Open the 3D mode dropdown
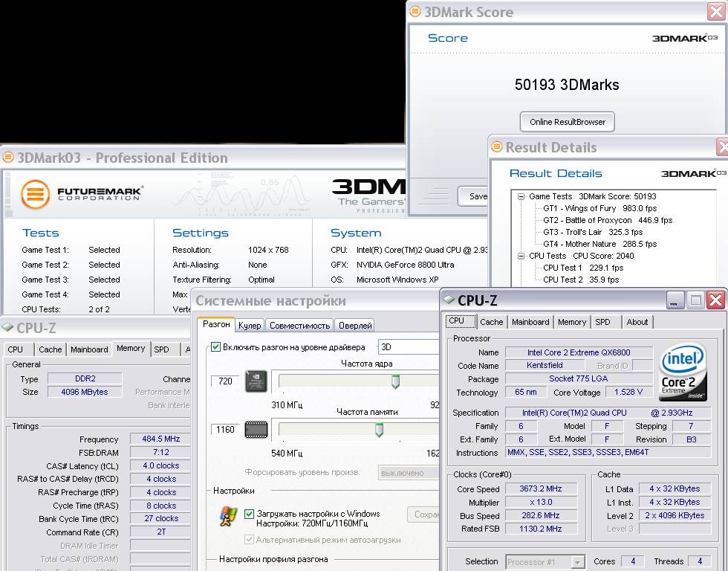The height and width of the screenshot is (571, 728). (409, 346)
